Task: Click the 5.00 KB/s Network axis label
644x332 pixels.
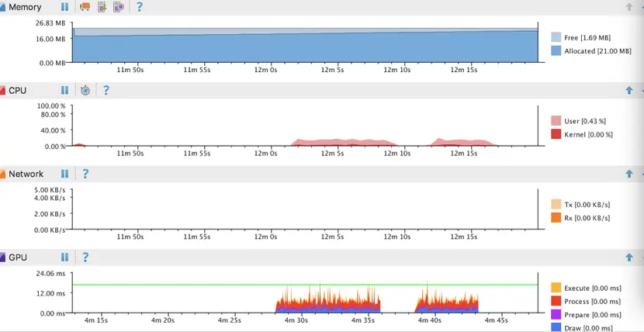Action: point(50,190)
